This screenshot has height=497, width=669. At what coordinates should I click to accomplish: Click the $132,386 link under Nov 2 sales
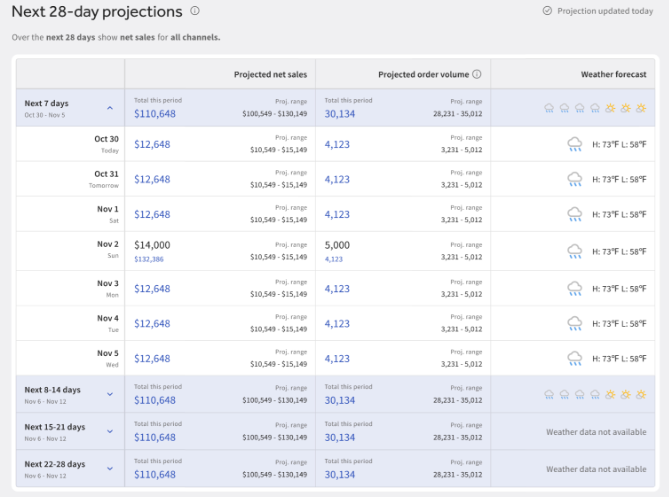(x=148, y=259)
